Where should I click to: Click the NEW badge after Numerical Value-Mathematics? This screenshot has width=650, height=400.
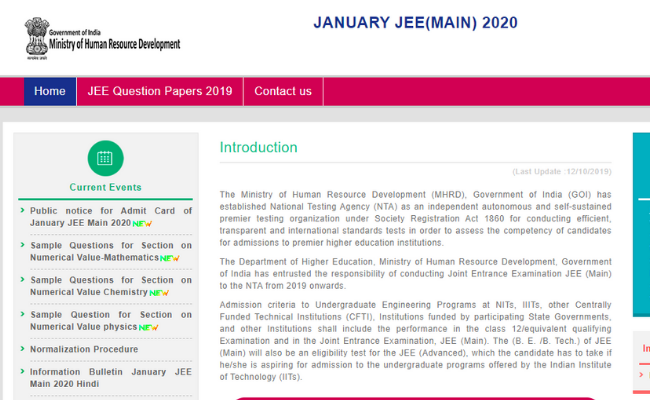(x=169, y=259)
